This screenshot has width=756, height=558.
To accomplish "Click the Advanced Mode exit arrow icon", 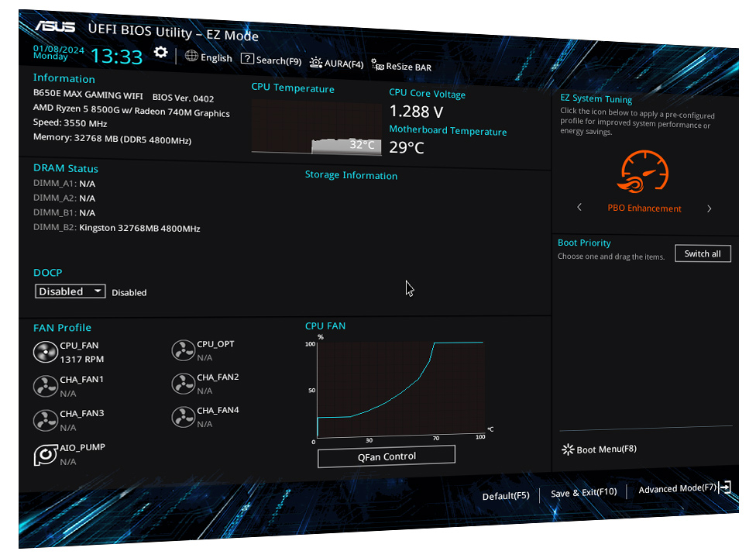I will [x=725, y=487].
